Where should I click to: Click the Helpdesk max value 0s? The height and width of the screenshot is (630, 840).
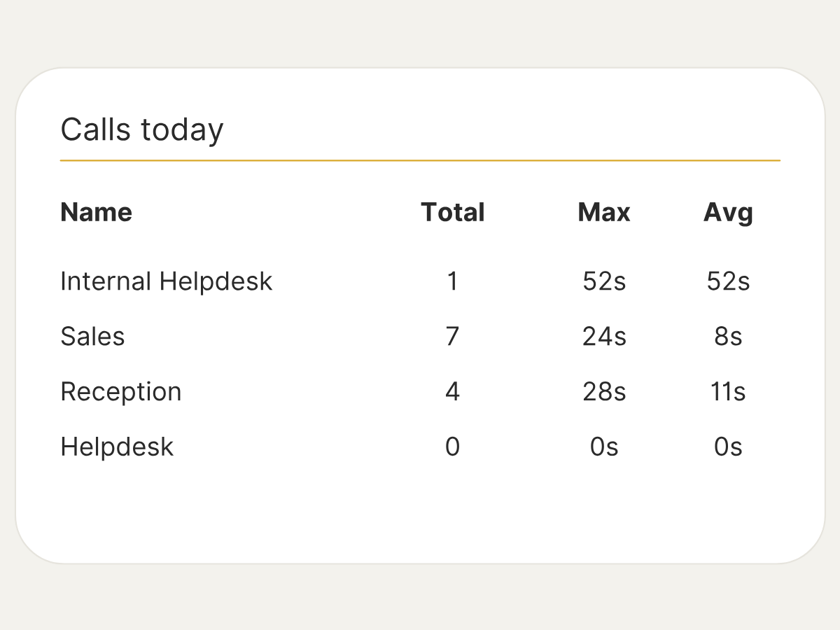point(604,447)
